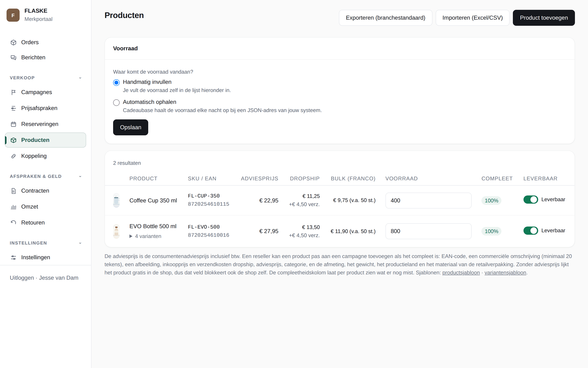Select the Automatisch ophalen radio option
This screenshot has width=588, height=368.
[x=116, y=102]
